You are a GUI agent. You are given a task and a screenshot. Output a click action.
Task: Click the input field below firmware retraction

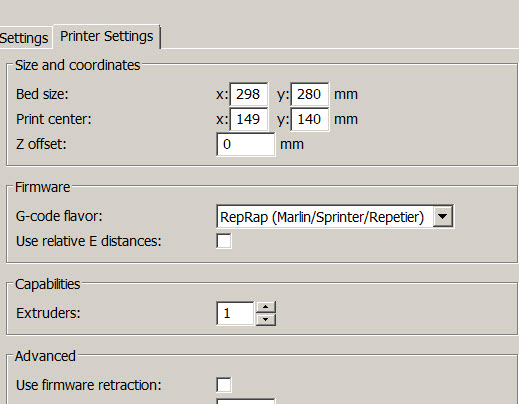tap(246, 401)
